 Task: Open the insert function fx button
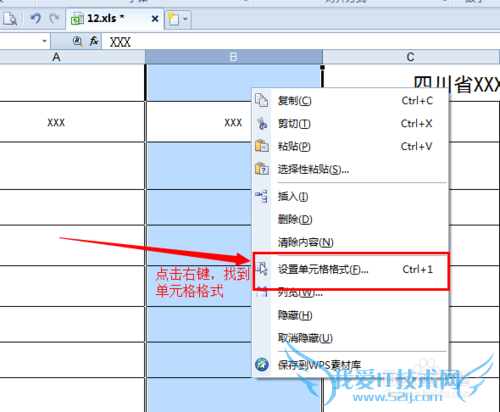point(94,41)
